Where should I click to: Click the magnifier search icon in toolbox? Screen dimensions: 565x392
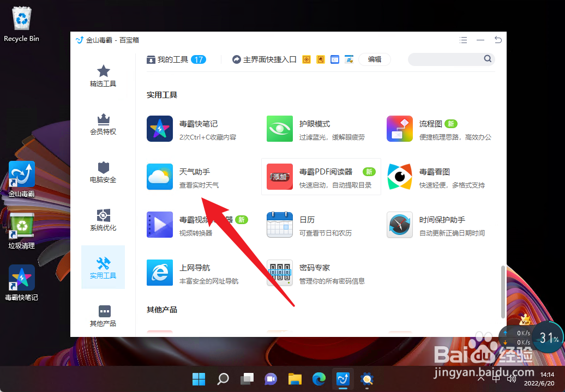[x=488, y=59]
